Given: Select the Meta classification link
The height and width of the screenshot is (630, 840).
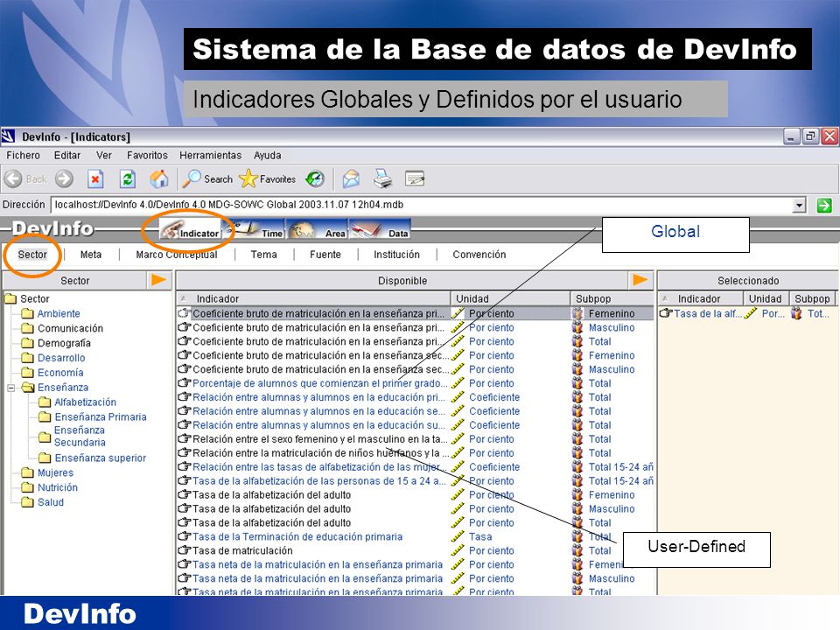Looking at the screenshot, I should pyautogui.click(x=91, y=255).
